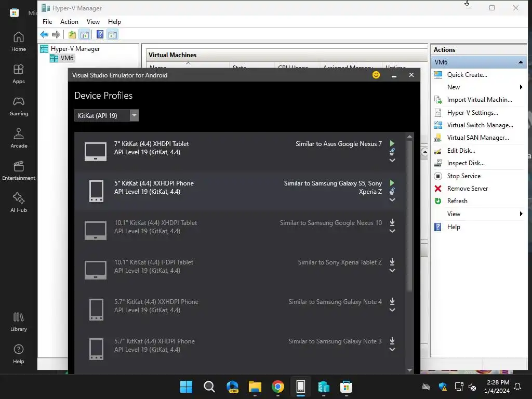532x399 pixels.
Task: Start the 5" KitKat XXHDPI Phone emulator
Action: point(392,183)
